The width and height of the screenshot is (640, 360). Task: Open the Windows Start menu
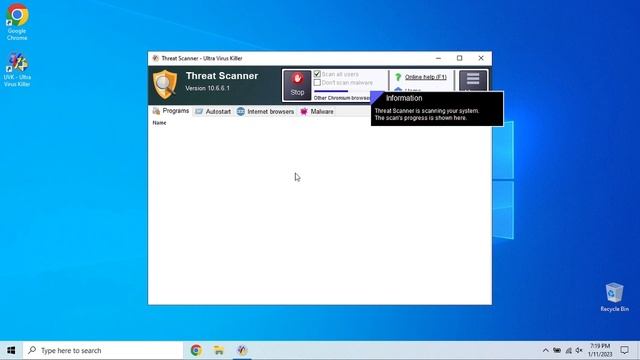click(x=11, y=350)
